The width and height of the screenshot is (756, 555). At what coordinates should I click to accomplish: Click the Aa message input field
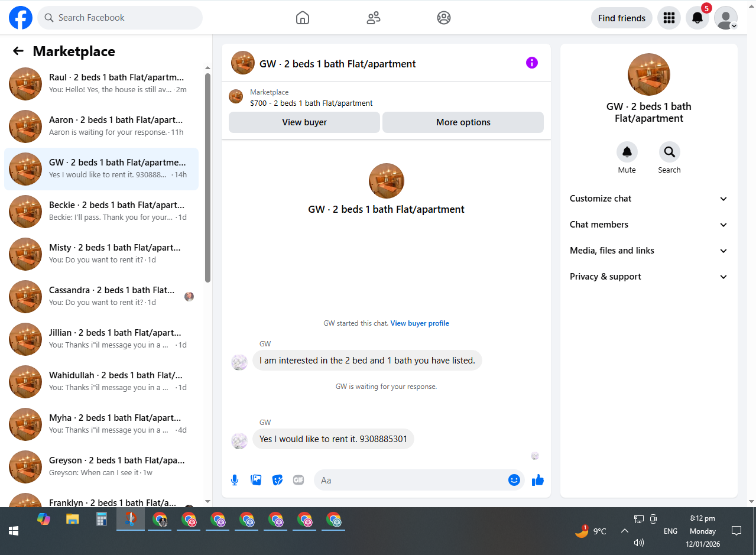413,480
